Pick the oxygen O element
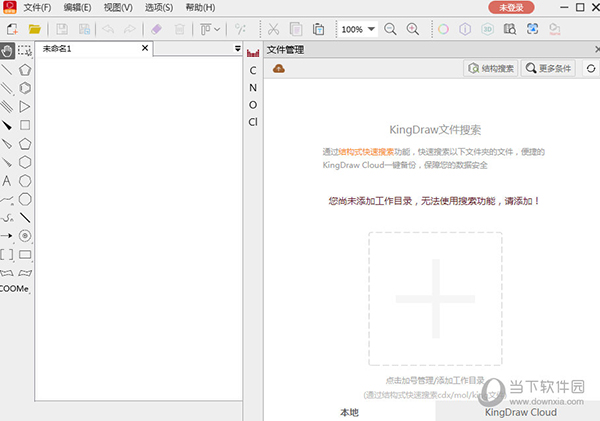Image resolution: width=600 pixels, height=421 pixels. (253, 104)
